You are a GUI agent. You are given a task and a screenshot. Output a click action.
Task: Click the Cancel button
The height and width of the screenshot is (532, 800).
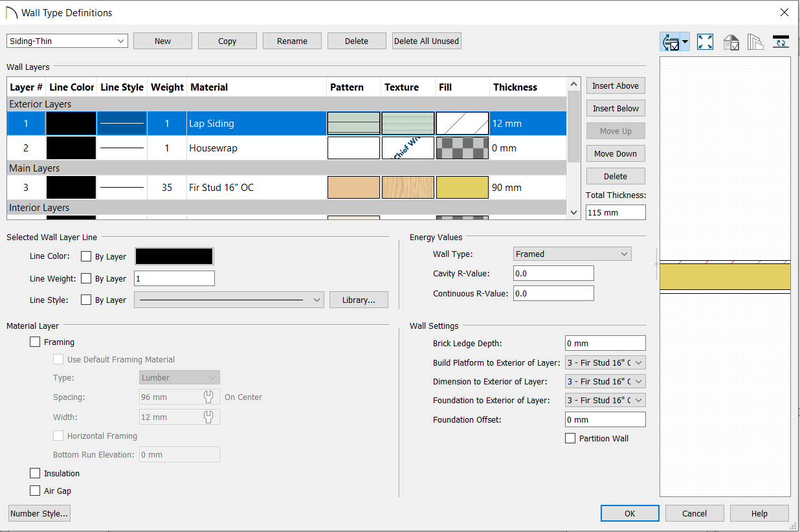click(694, 513)
